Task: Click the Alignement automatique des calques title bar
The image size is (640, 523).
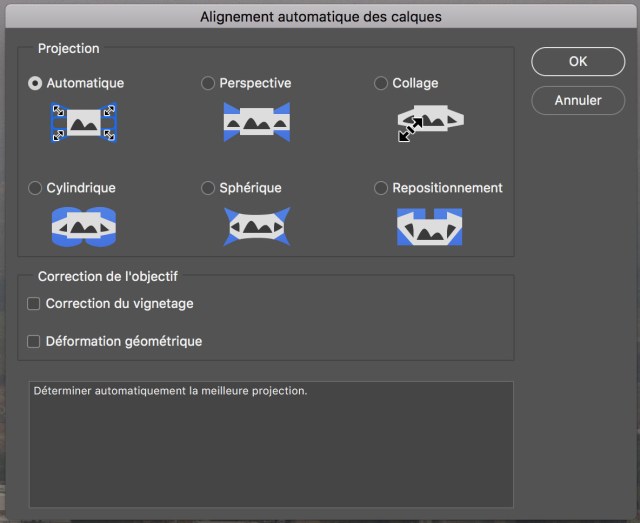Action: click(x=320, y=16)
